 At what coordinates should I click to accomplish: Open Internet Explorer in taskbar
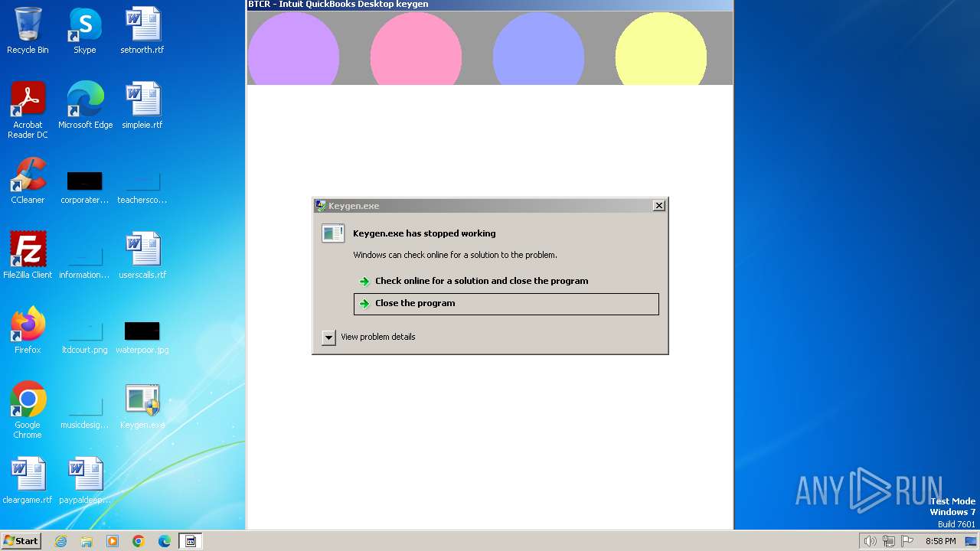[x=60, y=541]
